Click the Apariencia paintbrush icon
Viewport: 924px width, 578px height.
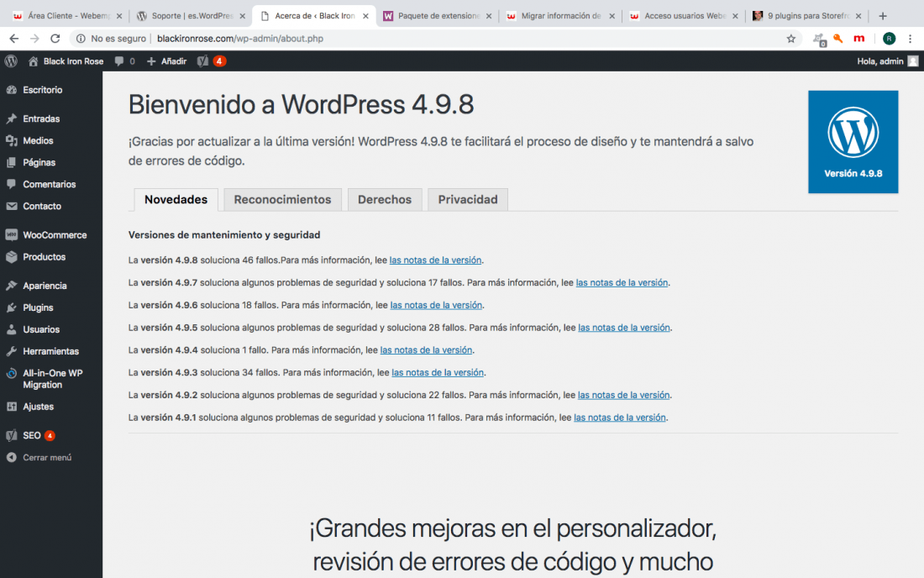[x=11, y=286]
